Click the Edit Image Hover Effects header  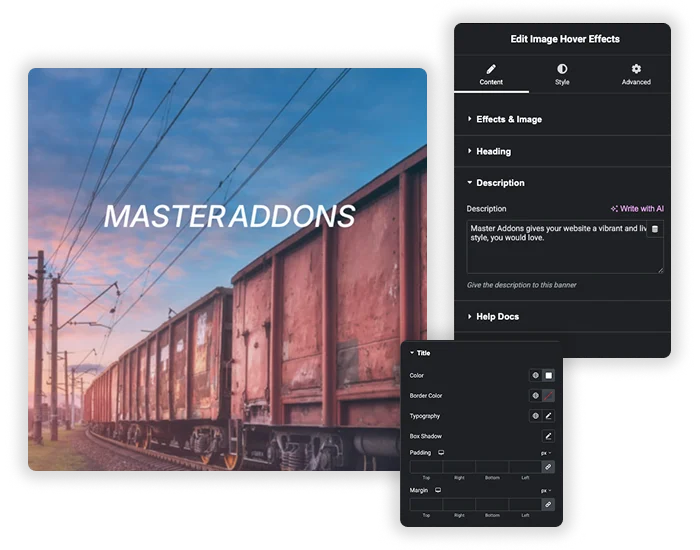565,39
